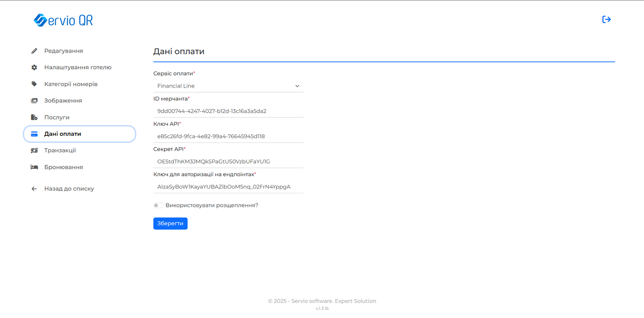Click Назад до списку link
The image size is (644, 318).
click(x=70, y=189)
